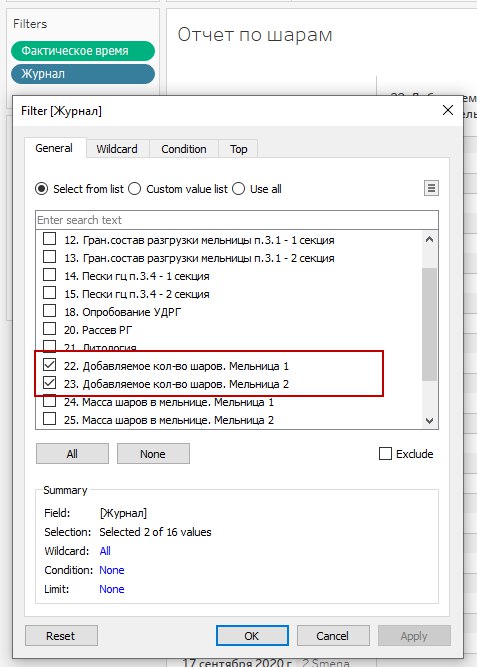Check 24. Масса шаров в мельнице. Мельница 1
Viewport: 477px width, 667px height.
[49, 401]
